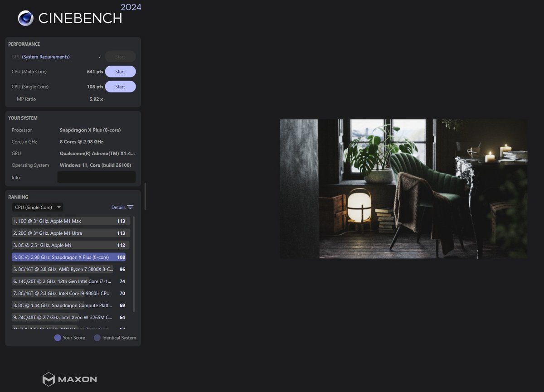Click the "YOUR SYSTEM" section heading
544x392 pixels.
coord(23,118)
